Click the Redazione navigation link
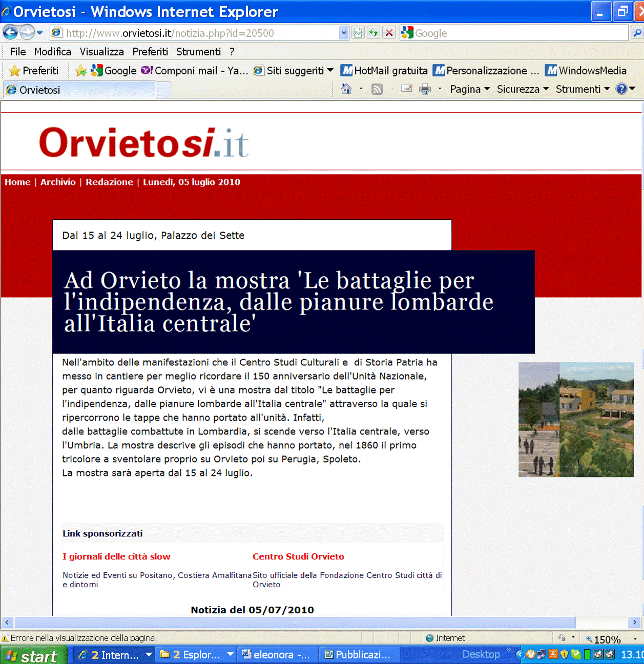The height and width of the screenshot is (664, 644). 109,182
